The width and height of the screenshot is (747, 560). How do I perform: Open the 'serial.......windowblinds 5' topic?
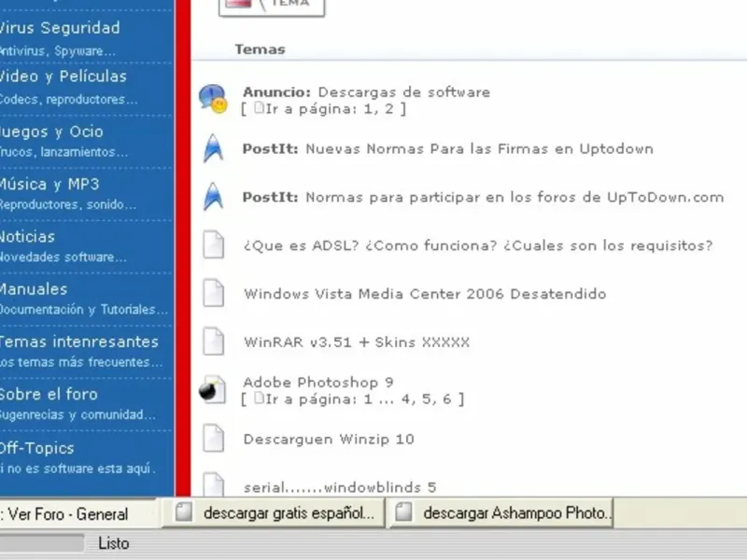340,487
